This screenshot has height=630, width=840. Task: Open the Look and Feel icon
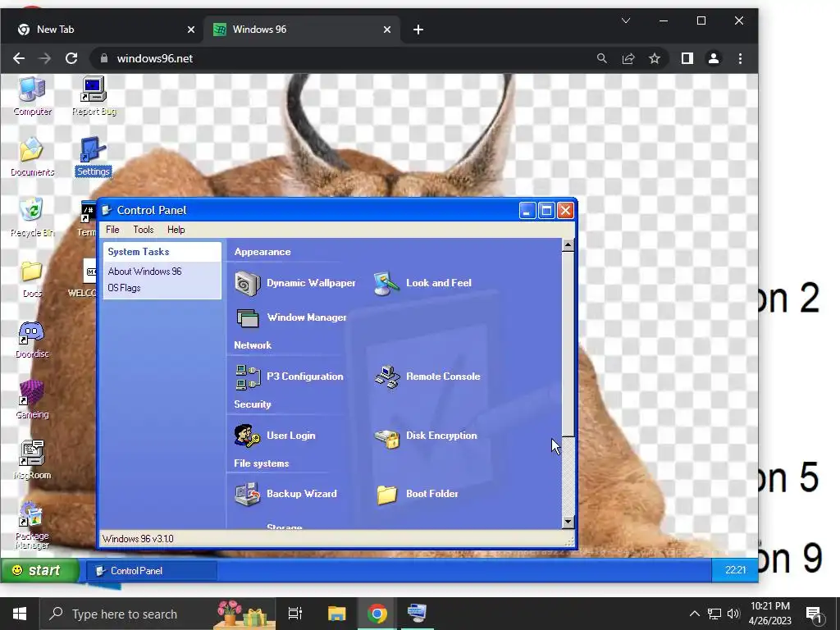click(x=386, y=283)
